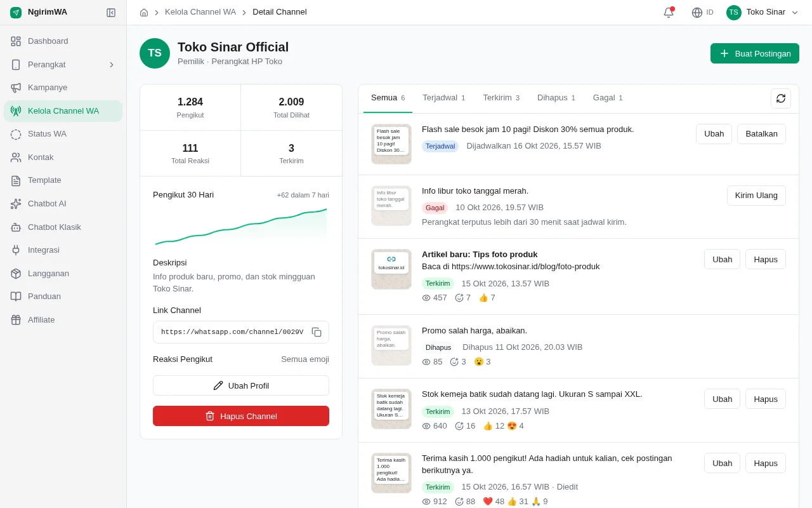Open Langganan subscription page
This screenshot has height=508, width=812.
[x=63, y=274]
